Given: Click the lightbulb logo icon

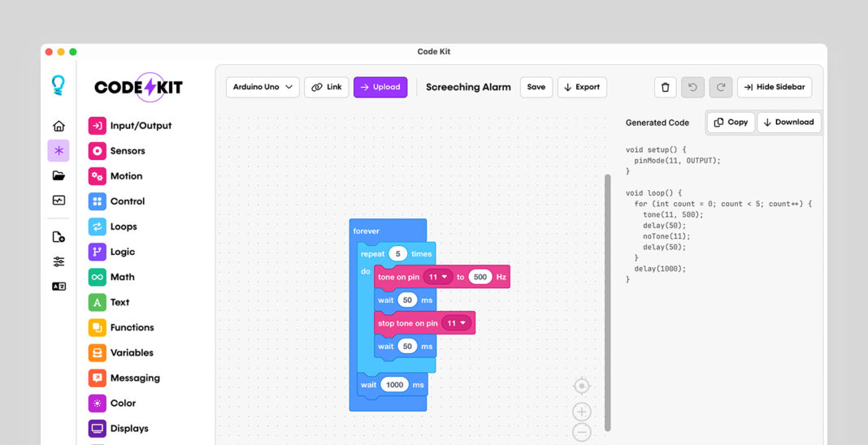Looking at the screenshot, I should point(59,85).
